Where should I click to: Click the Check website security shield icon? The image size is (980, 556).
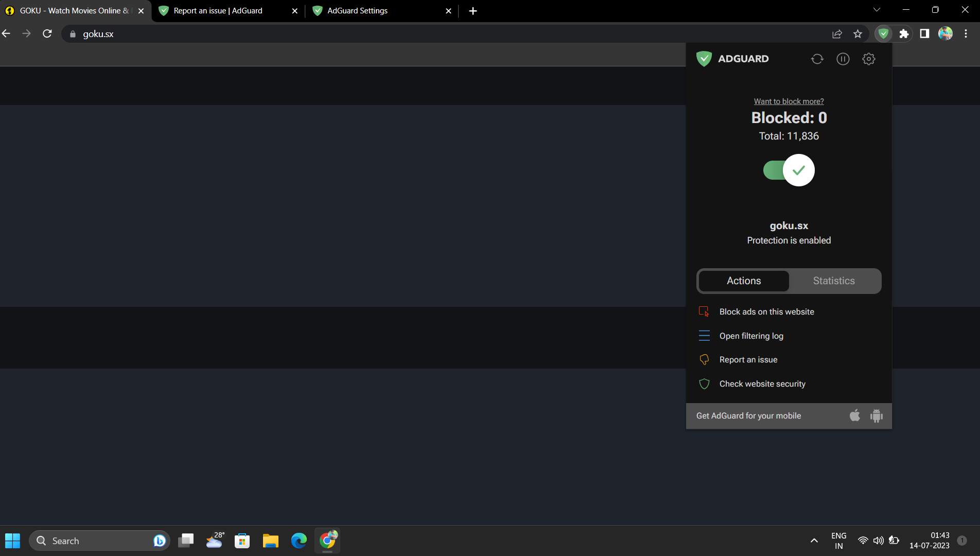click(x=704, y=384)
